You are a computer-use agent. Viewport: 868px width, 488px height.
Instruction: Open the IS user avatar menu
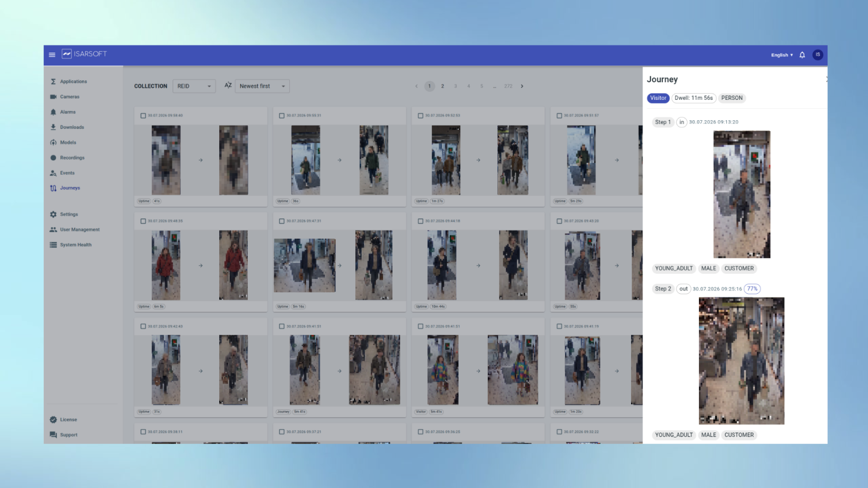click(x=817, y=55)
